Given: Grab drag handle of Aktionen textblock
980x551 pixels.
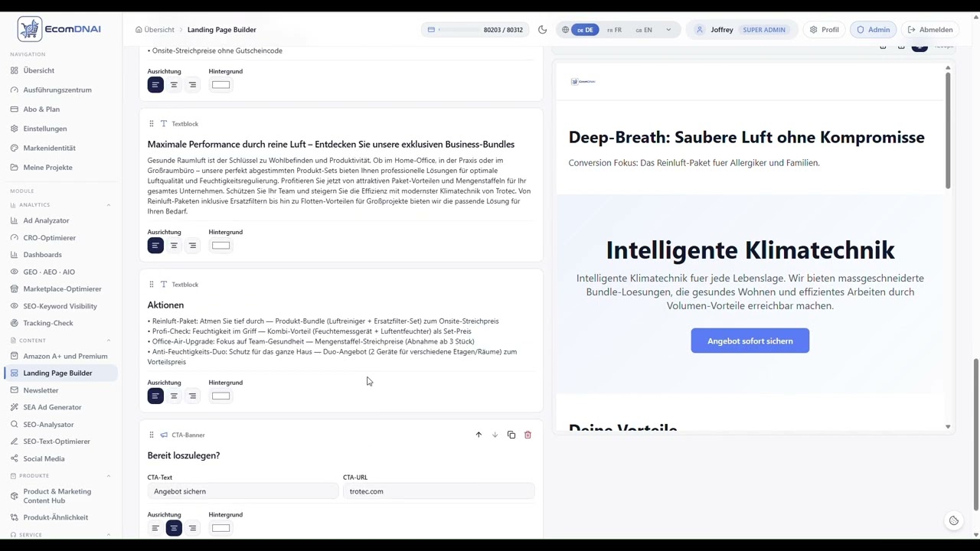Looking at the screenshot, I should (x=152, y=285).
